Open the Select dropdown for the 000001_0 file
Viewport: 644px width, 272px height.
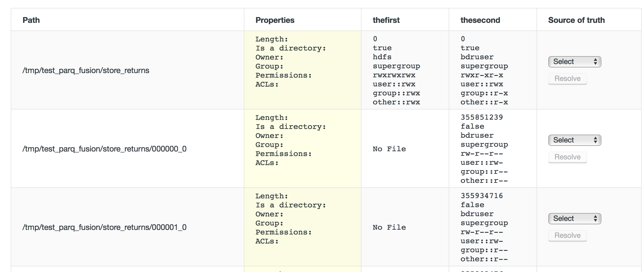pyautogui.click(x=575, y=219)
